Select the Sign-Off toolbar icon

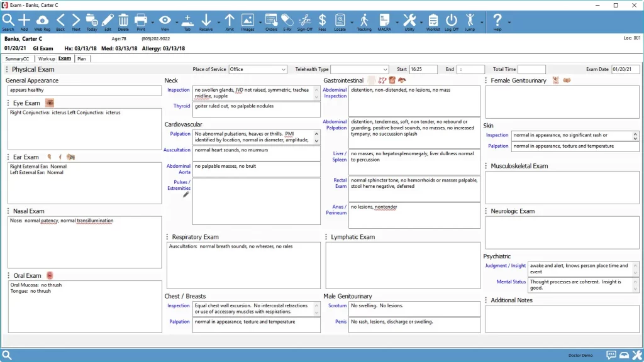click(x=306, y=21)
